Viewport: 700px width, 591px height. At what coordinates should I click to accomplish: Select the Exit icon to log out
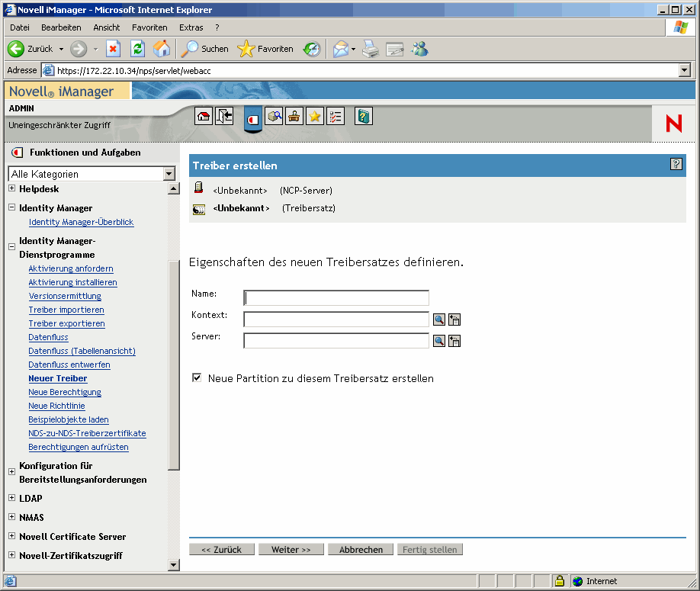click(x=224, y=116)
